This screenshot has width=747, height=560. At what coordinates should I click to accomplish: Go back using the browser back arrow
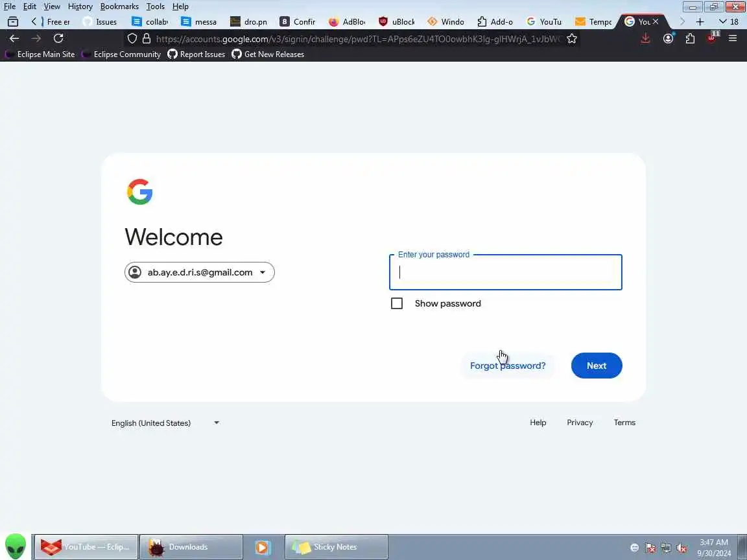click(x=14, y=39)
